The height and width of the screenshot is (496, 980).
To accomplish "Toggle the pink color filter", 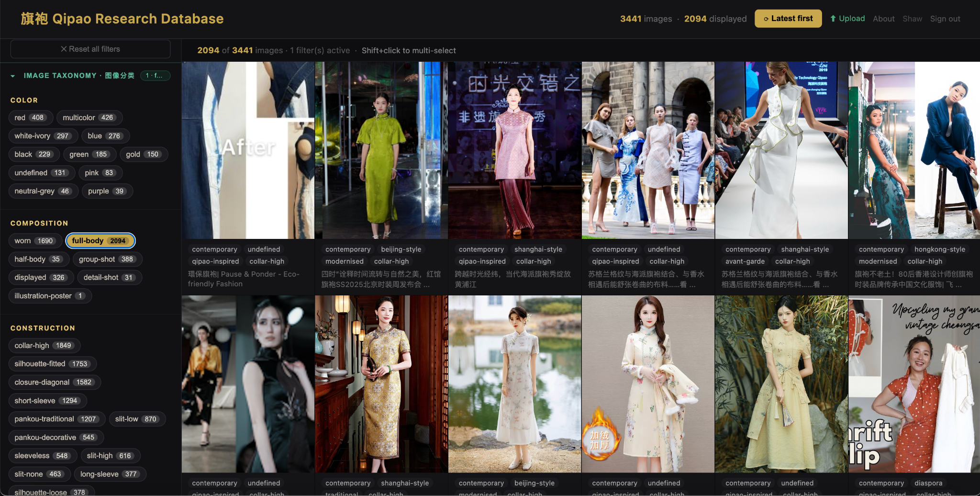I will [x=100, y=173].
